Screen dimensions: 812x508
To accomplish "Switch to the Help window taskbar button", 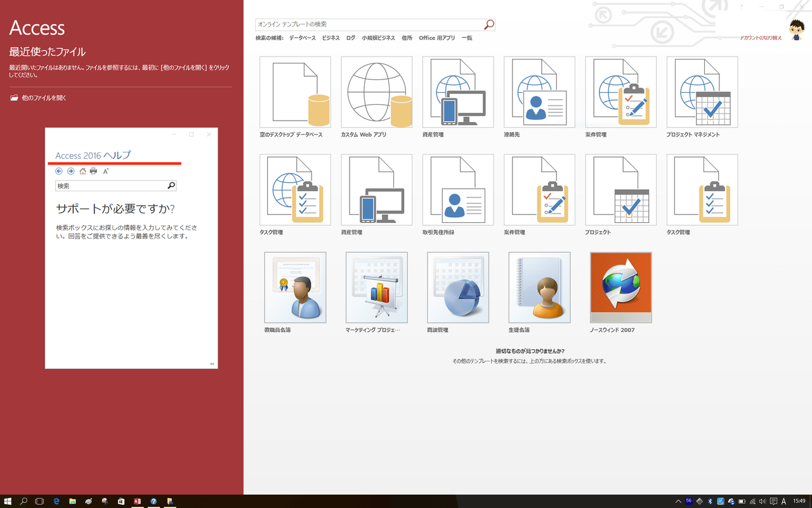I will pos(154,501).
